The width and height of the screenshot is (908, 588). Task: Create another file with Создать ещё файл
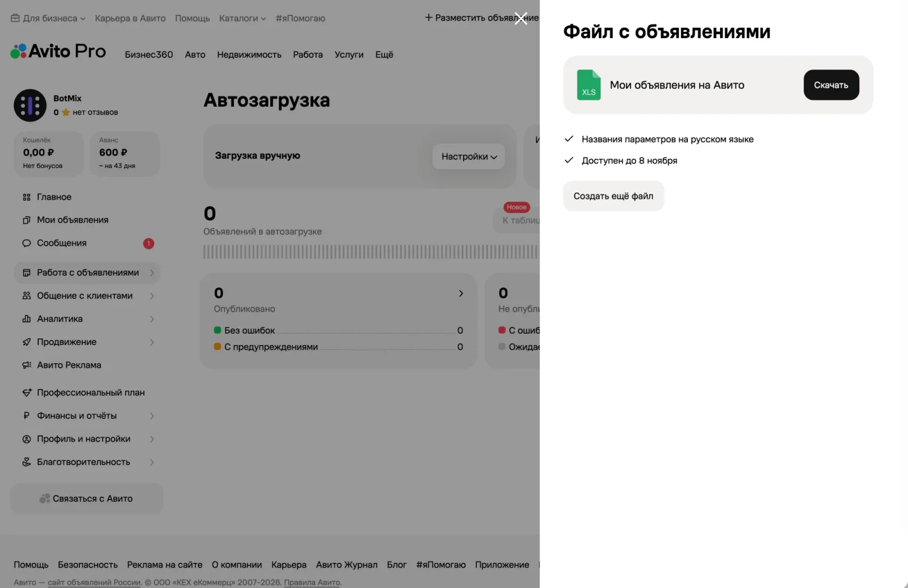613,196
